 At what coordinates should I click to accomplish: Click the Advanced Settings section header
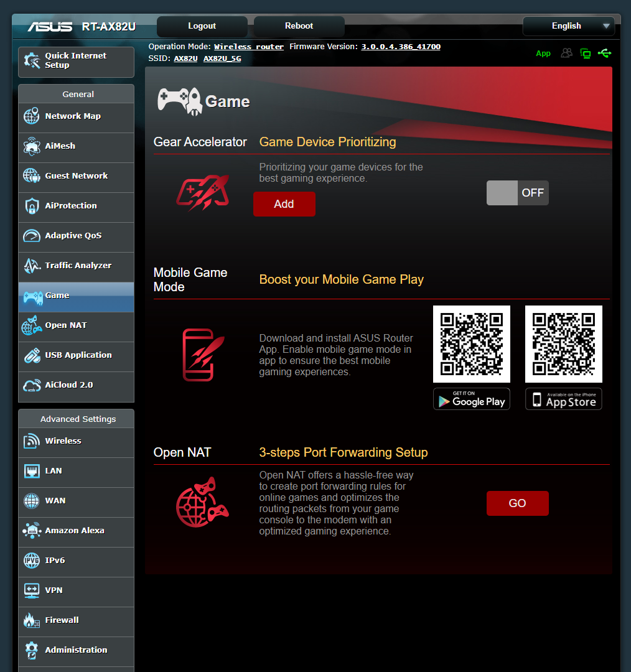point(78,419)
